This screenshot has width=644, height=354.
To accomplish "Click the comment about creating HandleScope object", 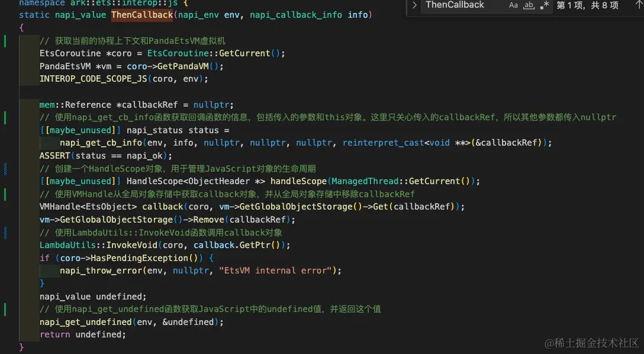I will click(178, 168).
